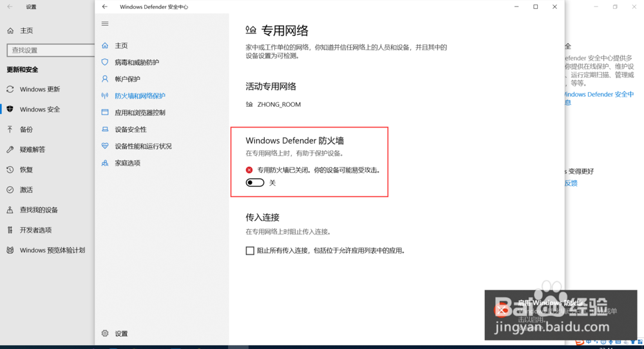Screen dimensions: 644x349
Task: Click the 活动专用网络 heading
Action: point(270,86)
